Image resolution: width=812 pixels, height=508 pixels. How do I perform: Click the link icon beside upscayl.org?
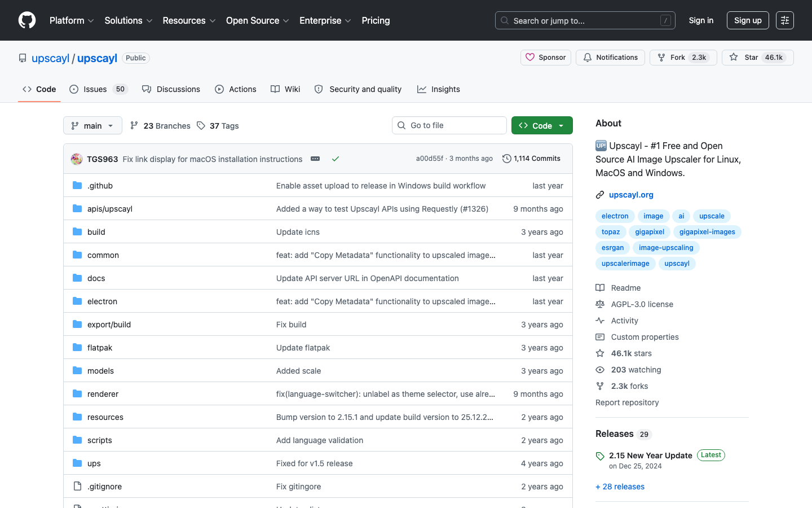pyautogui.click(x=600, y=195)
